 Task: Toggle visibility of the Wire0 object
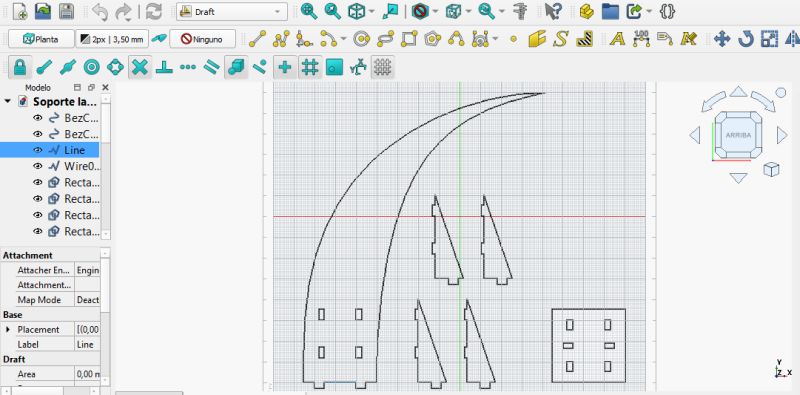coord(37,166)
